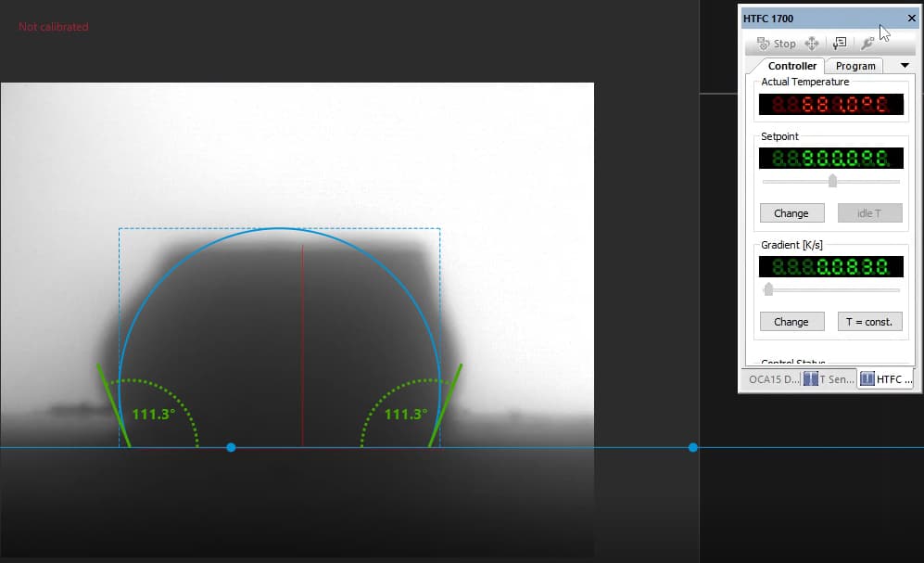Click the right 111.3° contact angle label
The image size is (924, 563).
405,415
